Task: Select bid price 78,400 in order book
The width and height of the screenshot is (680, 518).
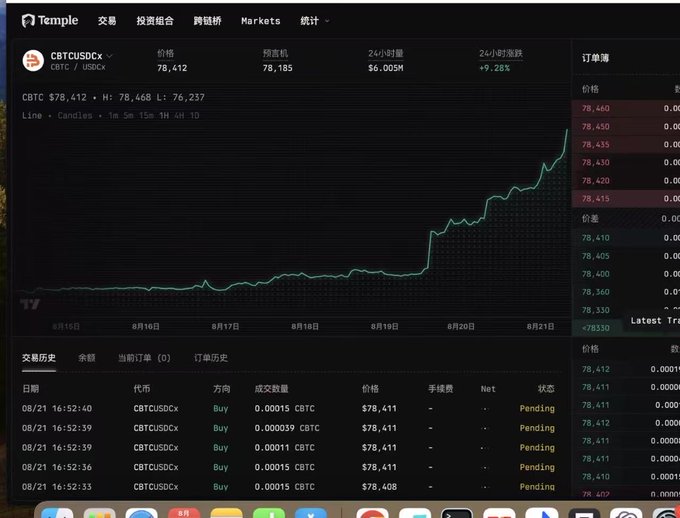Action: (x=595, y=274)
